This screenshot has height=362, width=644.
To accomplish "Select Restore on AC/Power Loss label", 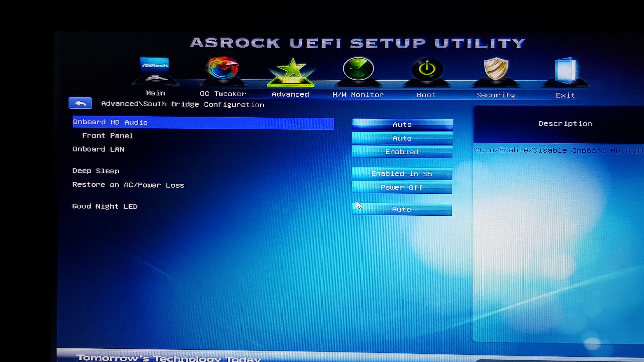I will pyautogui.click(x=128, y=185).
